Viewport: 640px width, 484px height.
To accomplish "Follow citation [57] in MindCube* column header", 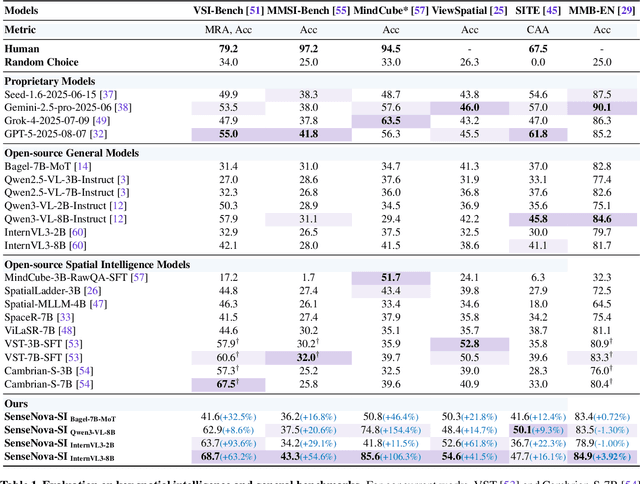I will (419, 11).
